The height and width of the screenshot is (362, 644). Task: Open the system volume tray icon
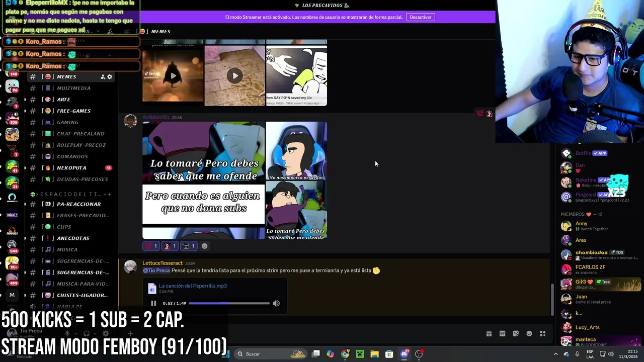click(x=611, y=354)
